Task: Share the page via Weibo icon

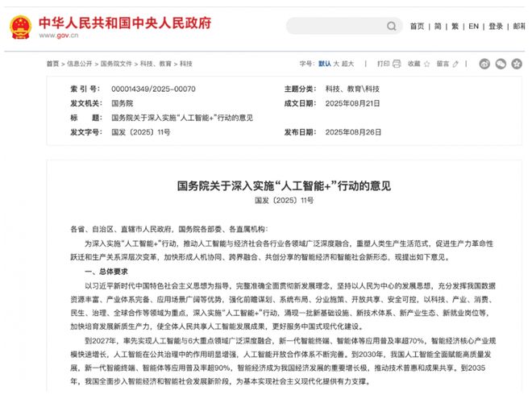Action: pos(484,64)
